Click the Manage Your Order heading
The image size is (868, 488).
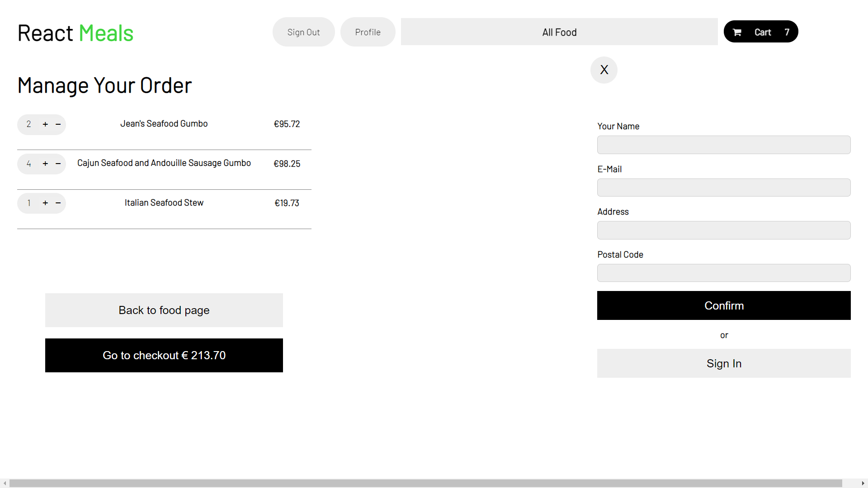[x=105, y=85]
